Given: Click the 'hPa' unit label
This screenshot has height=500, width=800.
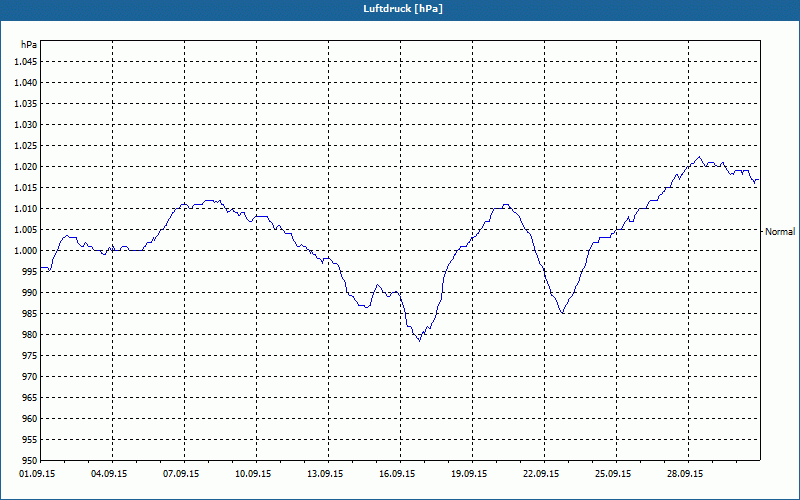Looking at the screenshot, I should 29,45.
